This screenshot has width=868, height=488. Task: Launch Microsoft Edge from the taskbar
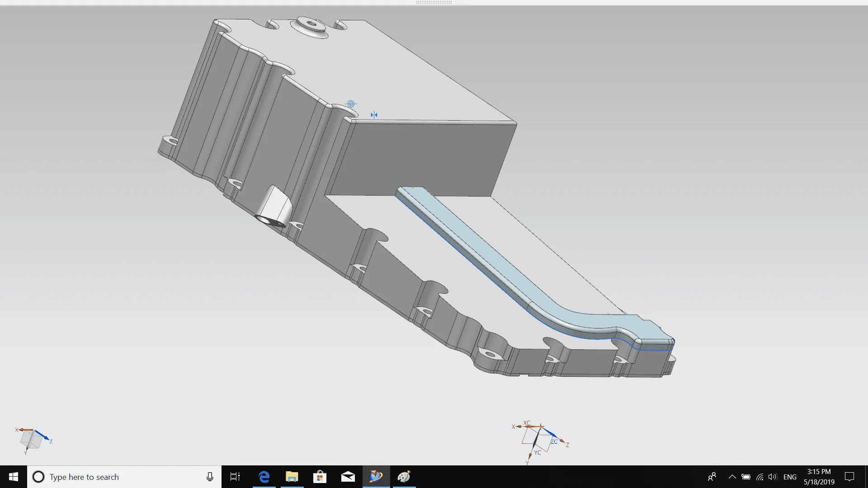coord(264,477)
